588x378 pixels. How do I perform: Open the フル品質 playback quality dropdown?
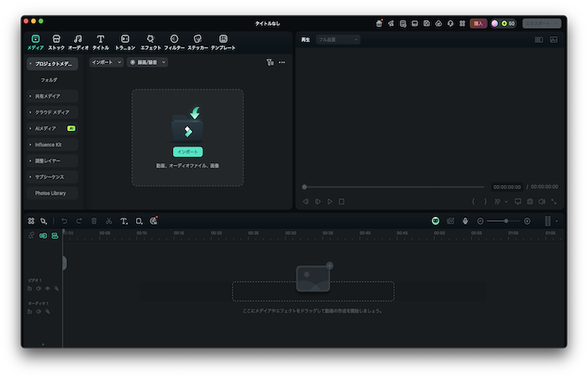339,39
